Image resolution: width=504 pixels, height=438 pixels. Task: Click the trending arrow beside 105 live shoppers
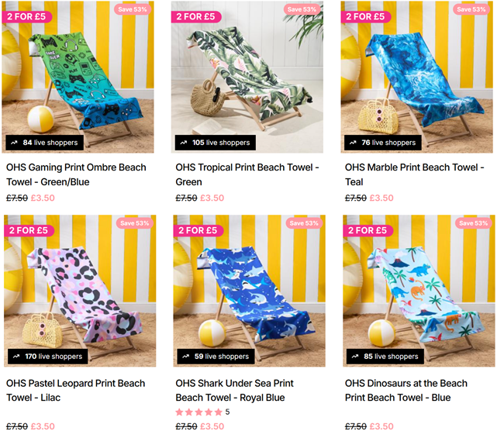click(x=184, y=143)
